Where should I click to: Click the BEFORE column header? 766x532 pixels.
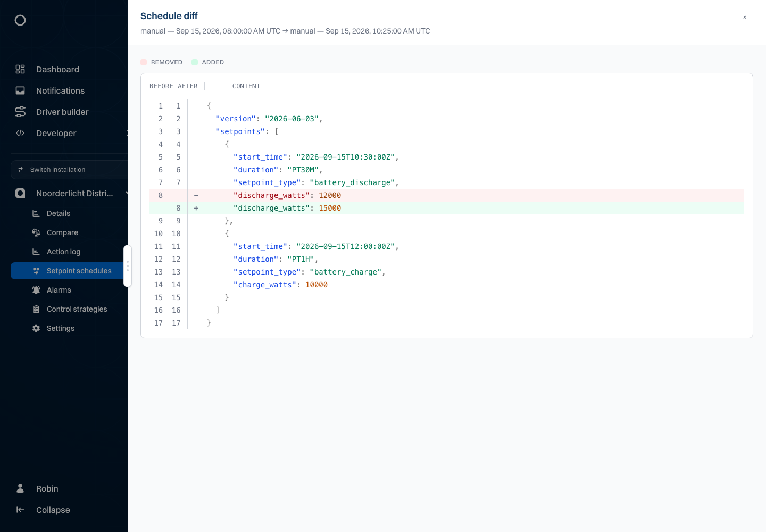pyautogui.click(x=161, y=86)
